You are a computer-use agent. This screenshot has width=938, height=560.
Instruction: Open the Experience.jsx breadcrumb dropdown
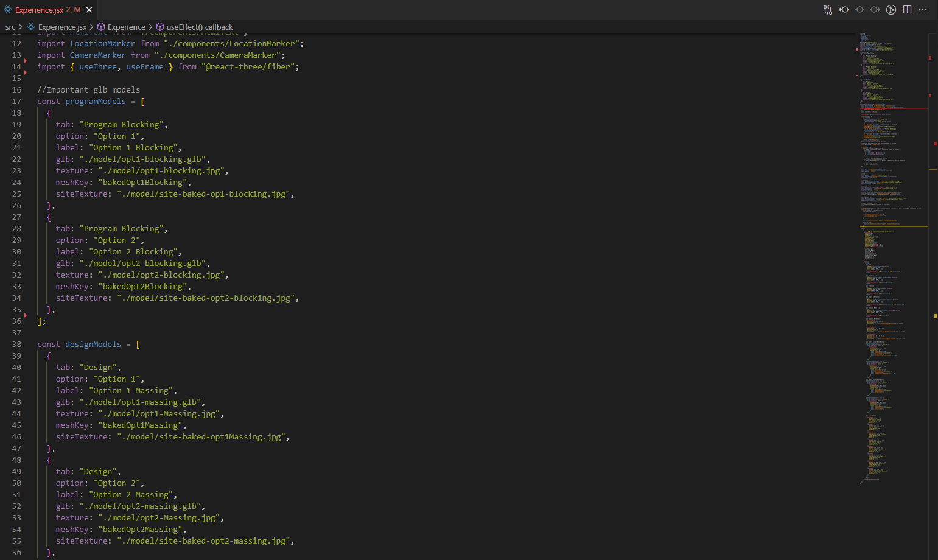point(61,27)
